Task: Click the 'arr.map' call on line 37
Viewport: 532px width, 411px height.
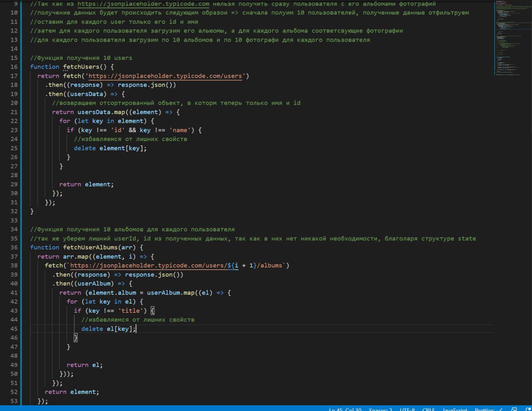Action: coord(76,256)
